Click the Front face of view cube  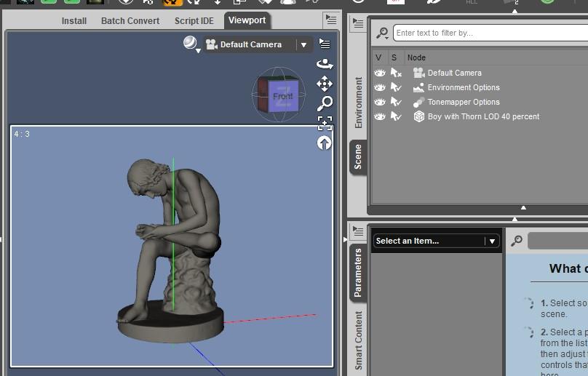(284, 96)
